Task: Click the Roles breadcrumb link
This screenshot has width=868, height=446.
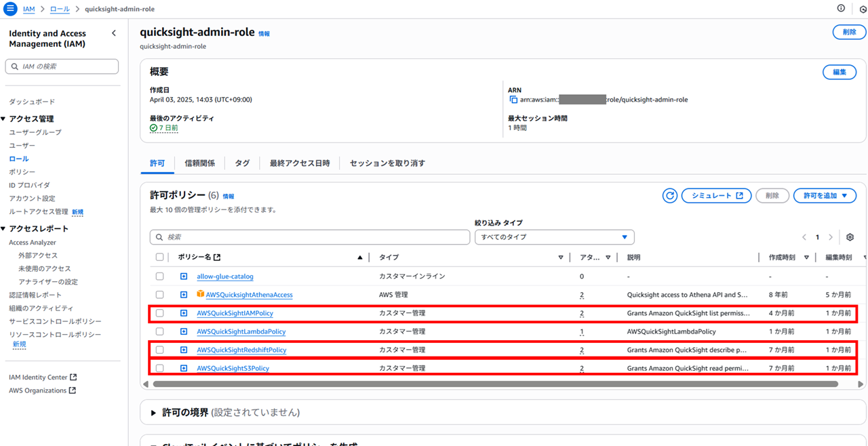Action: [60, 9]
